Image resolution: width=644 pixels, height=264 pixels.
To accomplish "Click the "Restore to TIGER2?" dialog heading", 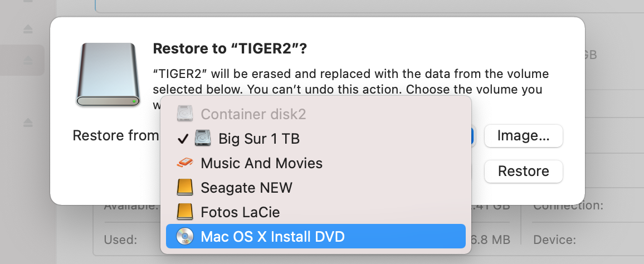I will (x=230, y=49).
